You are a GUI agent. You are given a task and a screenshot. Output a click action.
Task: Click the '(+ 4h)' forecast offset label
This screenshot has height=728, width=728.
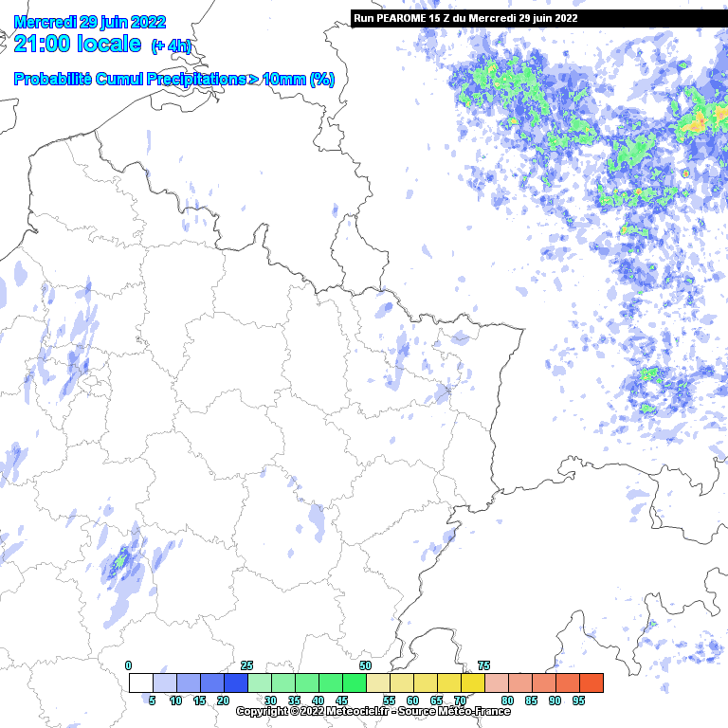[171, 46]
